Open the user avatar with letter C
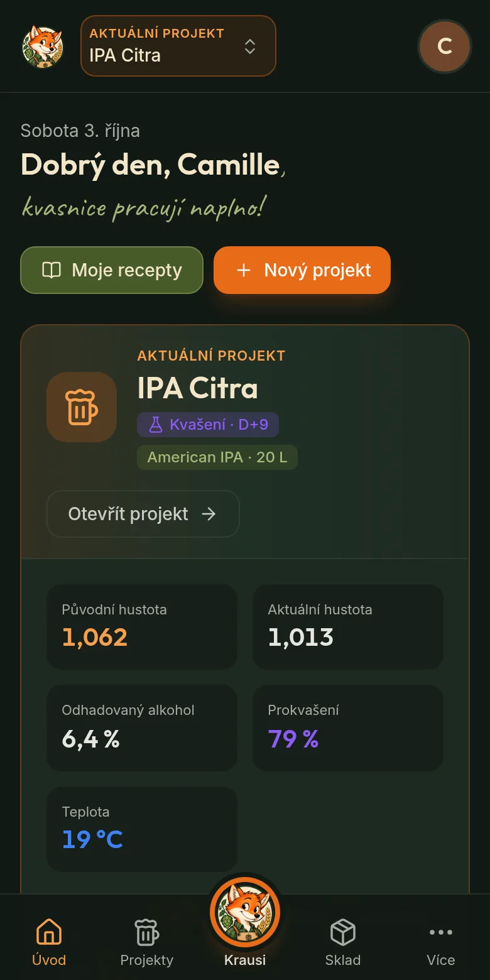The height and width of the screenshot is (980, 490). coord(445,46)
